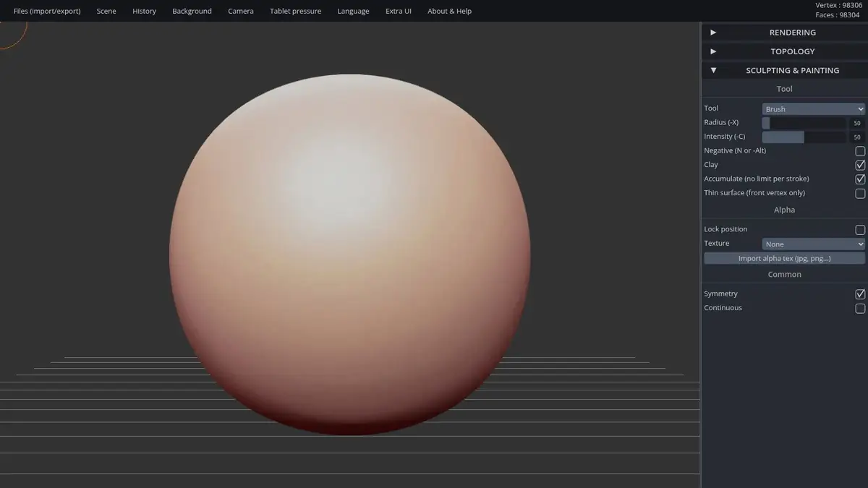Open the About & Help menu
The width and height of the screenshot is (868, 488).
click(449, 11)
